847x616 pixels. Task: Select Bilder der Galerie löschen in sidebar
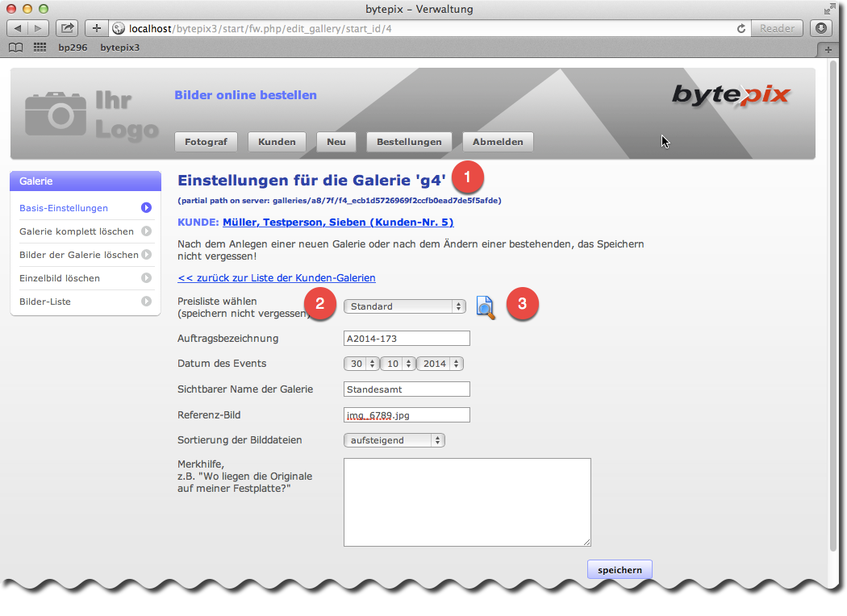(x=79, y=254)
